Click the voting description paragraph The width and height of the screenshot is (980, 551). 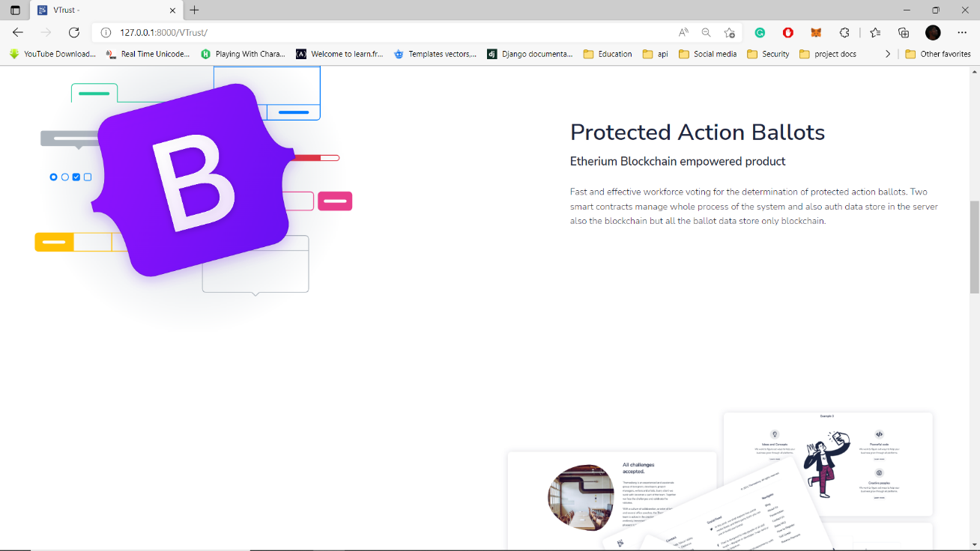[x=754, y=207]
